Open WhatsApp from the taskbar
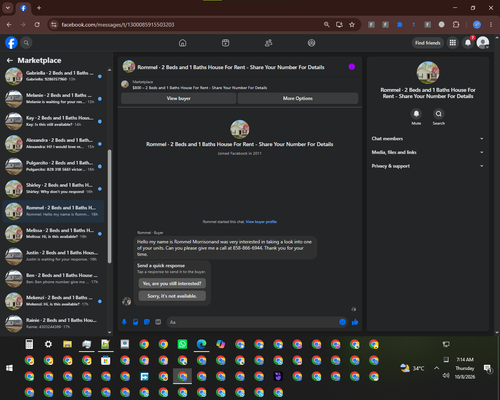 pyautogui.click(x=182, y=344)
